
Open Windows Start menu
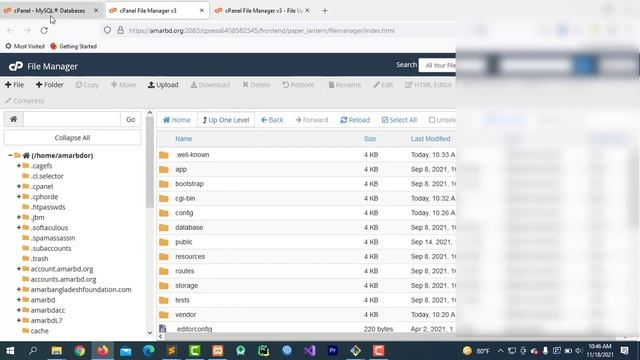pos(10,351)
